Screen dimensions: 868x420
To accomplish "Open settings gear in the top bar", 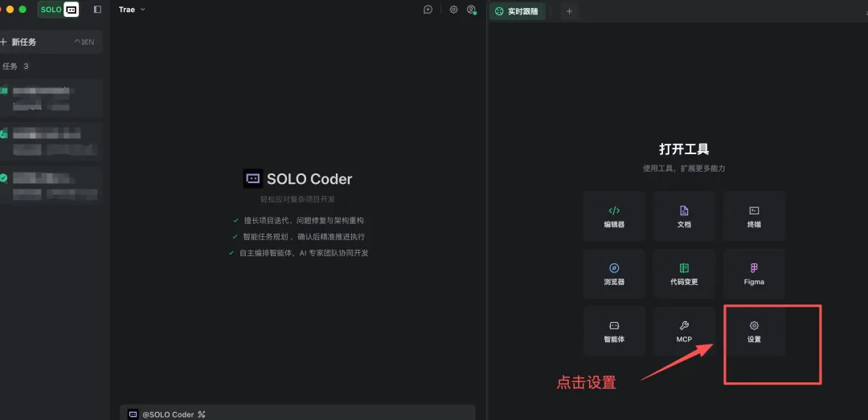I will 453,10.
